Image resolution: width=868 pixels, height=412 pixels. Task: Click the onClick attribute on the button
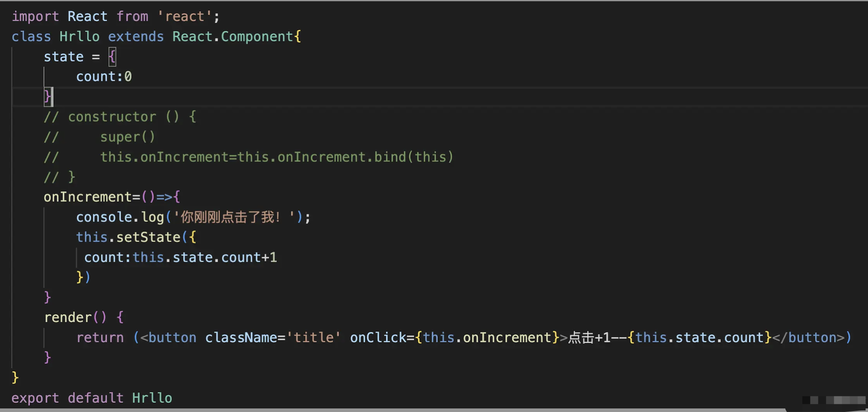(377, 338)
